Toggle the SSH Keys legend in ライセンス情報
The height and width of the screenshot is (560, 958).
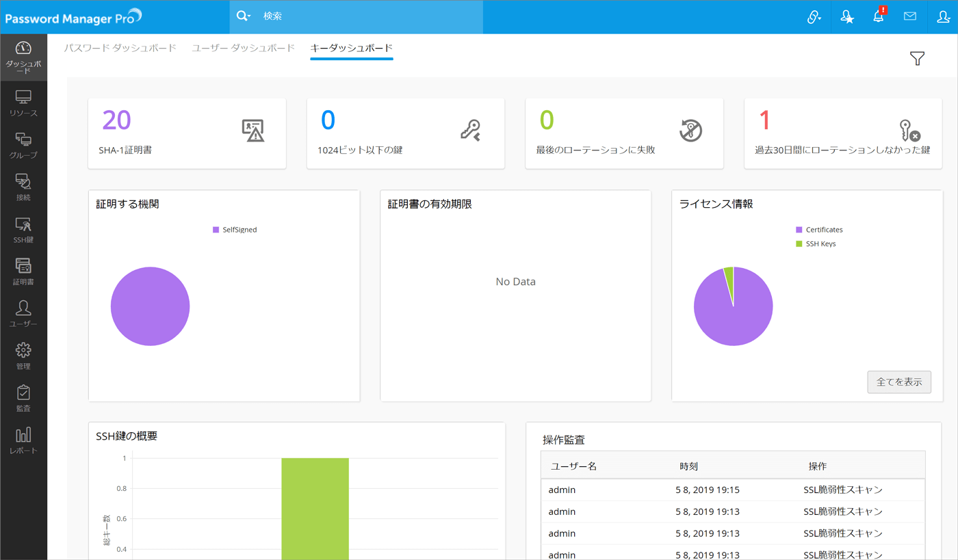(817, 243)
